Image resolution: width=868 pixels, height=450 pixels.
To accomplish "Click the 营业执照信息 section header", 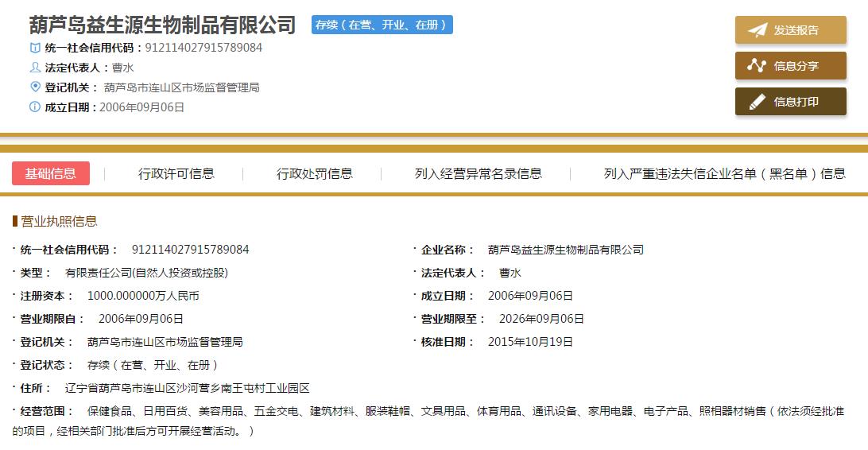I will pos(59,221).
